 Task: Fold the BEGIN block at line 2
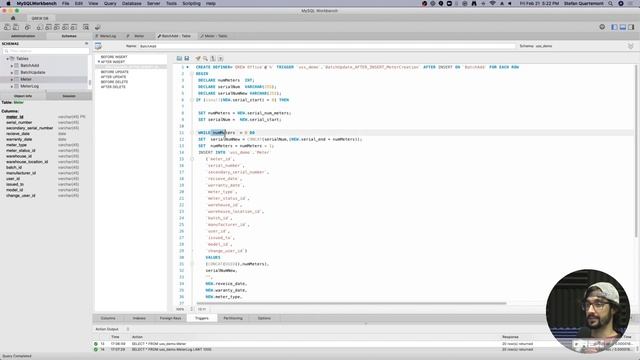[192, 73]
